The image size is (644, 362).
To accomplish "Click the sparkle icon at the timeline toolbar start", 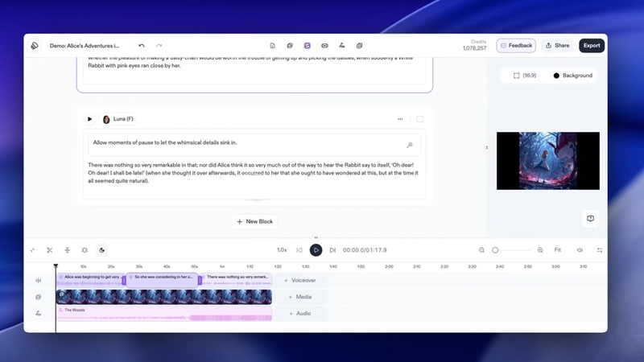I will (32, 250).
